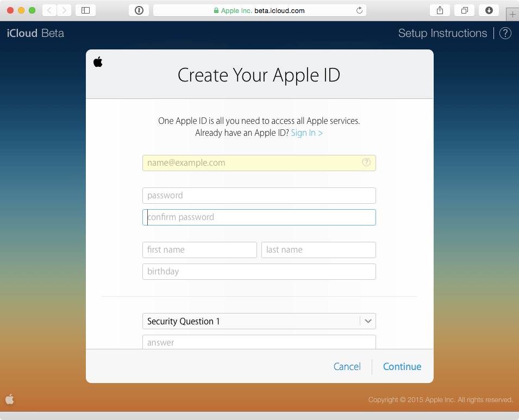Image resolution: width=519 pixels, height=420 pixels.
Task: Click the Apple logo in dialog corner
Action: pyautogui.click(x=98, y=61)
